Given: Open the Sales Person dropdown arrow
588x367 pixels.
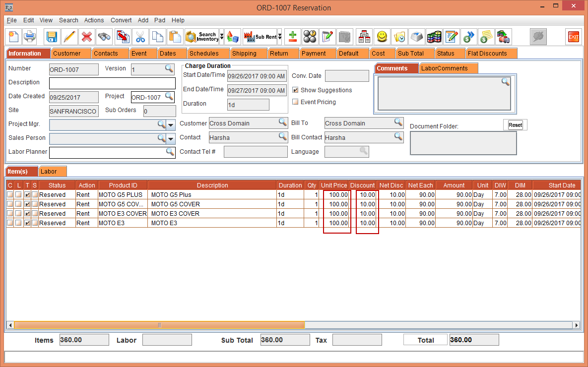Looking at the screenshot, I should 171,138.
